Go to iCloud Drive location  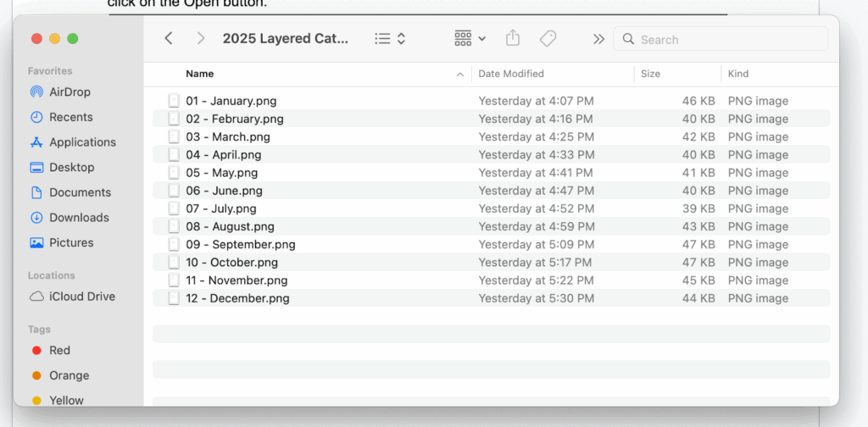[x=81, y=297]
